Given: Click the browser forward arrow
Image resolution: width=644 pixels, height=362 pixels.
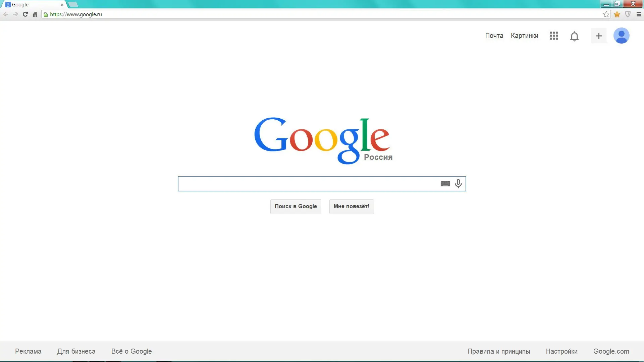Looking at the screenshot, I should (x=15, y=14).
